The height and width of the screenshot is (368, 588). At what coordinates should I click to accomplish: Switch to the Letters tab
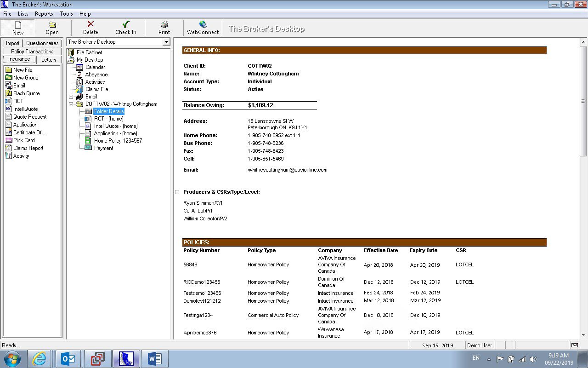[48, 59]
